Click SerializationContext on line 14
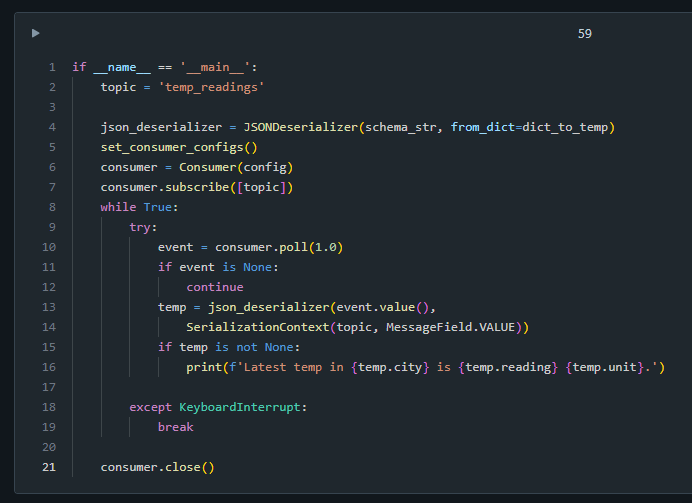Screen dimensions: 692x503 258,327
